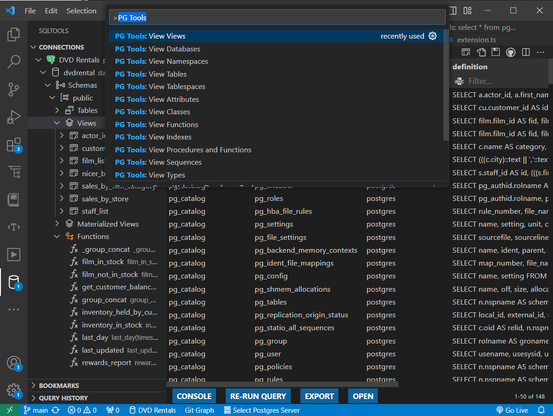Screen dimensions: 553x416
Task: Click the command palette input field
Action: (x=277, y=17)
